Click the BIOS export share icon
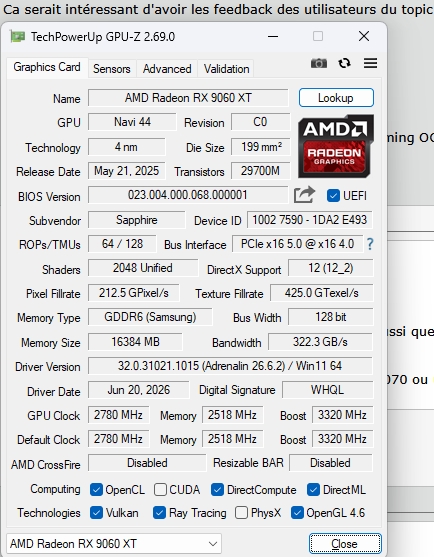The width and height of the screenshot is (434, 557). coord(304,195)
